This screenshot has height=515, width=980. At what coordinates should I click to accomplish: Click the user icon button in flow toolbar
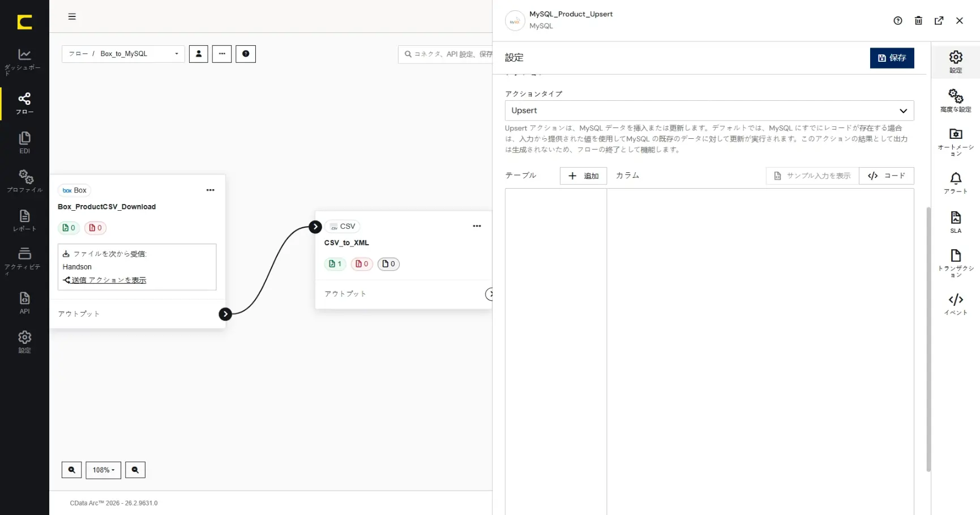[x=198, y=54]
